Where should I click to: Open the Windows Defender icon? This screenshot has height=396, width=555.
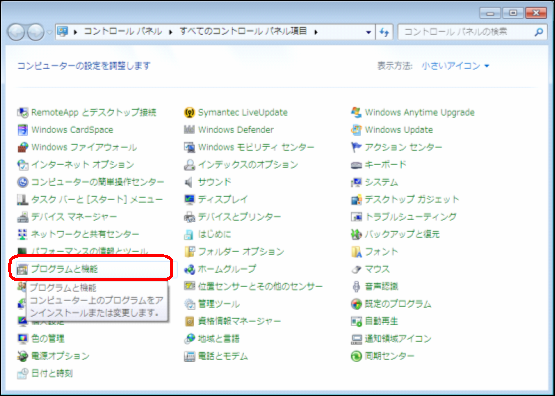[189, 130]
